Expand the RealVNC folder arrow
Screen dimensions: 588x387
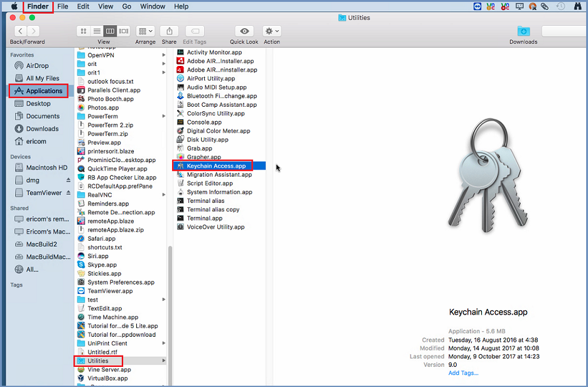pyautogui.click(x=163, y=195)
